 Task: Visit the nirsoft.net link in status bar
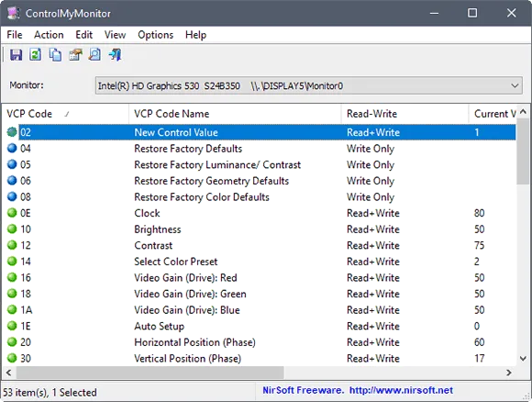(401, 390)
